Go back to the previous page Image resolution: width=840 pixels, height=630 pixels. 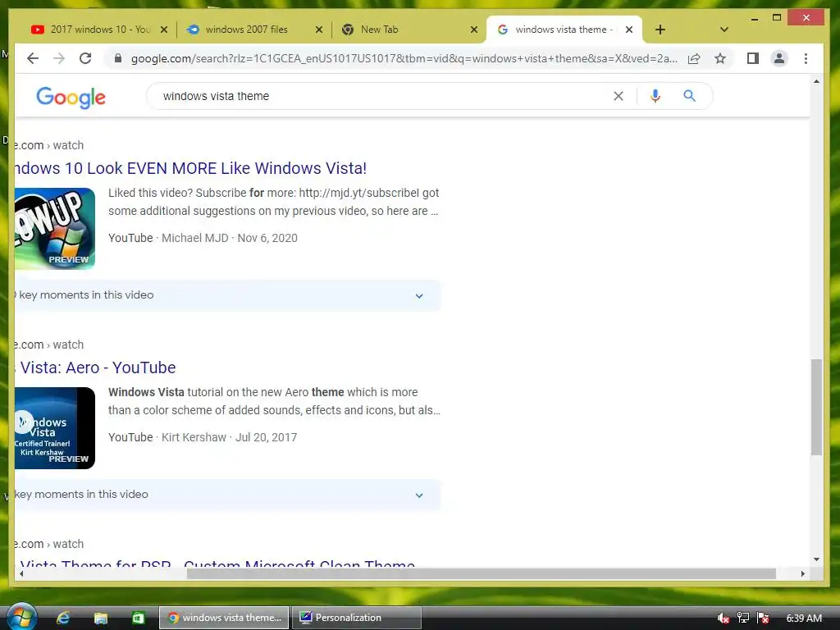33,58
